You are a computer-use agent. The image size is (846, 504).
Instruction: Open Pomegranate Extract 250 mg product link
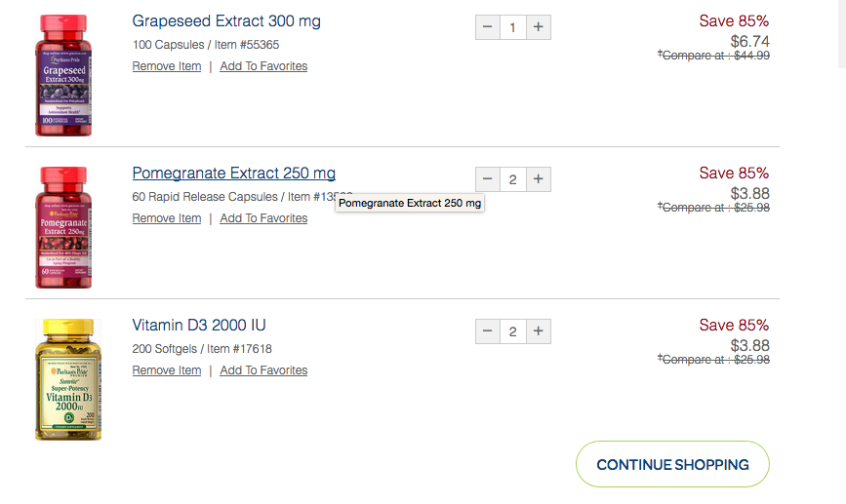(233, 174)
